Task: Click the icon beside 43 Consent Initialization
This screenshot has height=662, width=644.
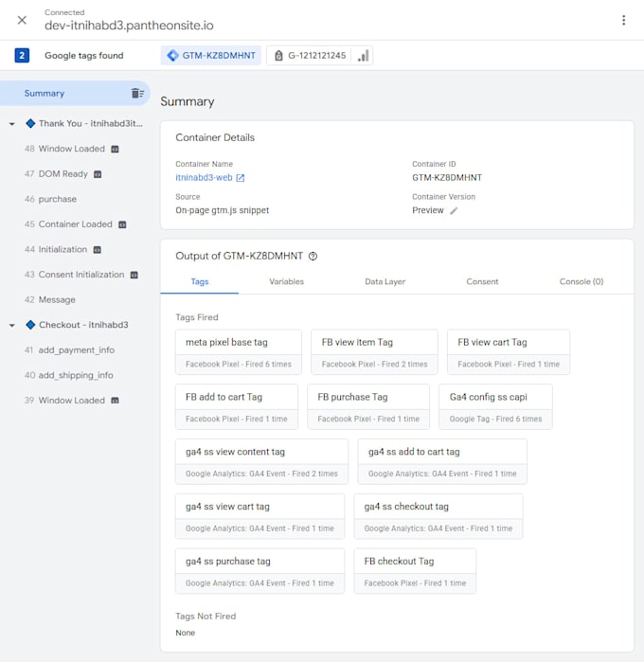Action: point(134,275)
